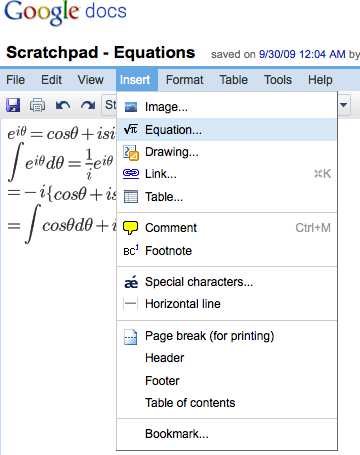Insert a Footnote from the menu
This screenshot has width=360, height=455.
point(227,251)
